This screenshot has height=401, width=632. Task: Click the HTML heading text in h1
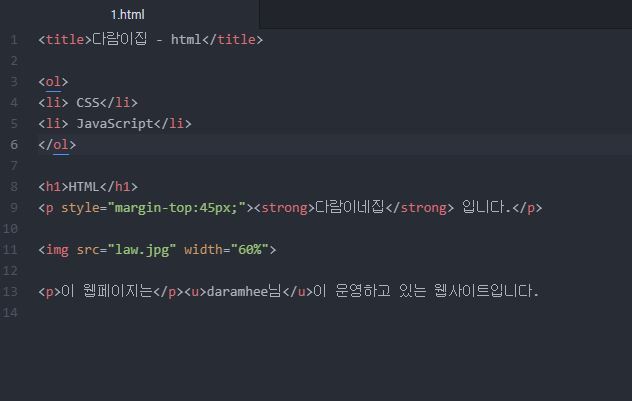tap(84, 187)
